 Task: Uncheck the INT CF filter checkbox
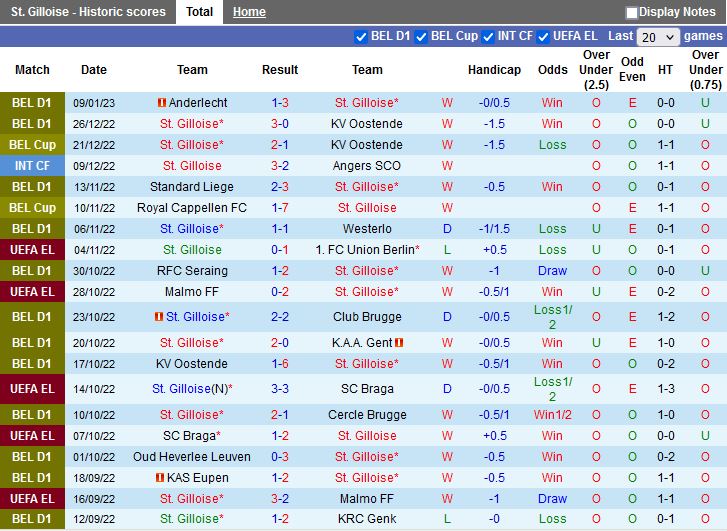tap(487, 37)
